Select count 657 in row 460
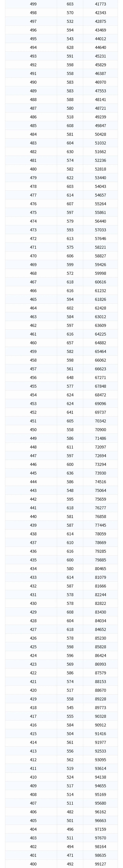Viewport: 123px width, 868px height. point(70,343)
